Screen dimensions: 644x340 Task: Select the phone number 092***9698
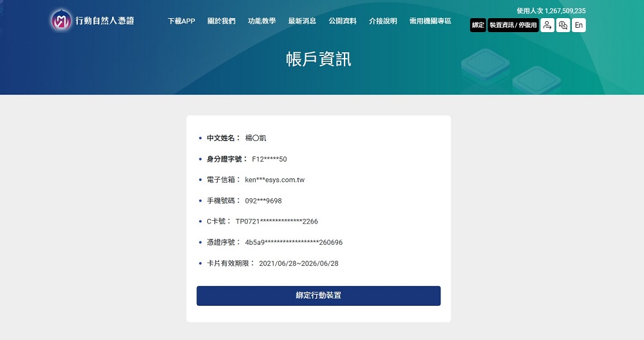pyautogui.click(x=263, y=201)
